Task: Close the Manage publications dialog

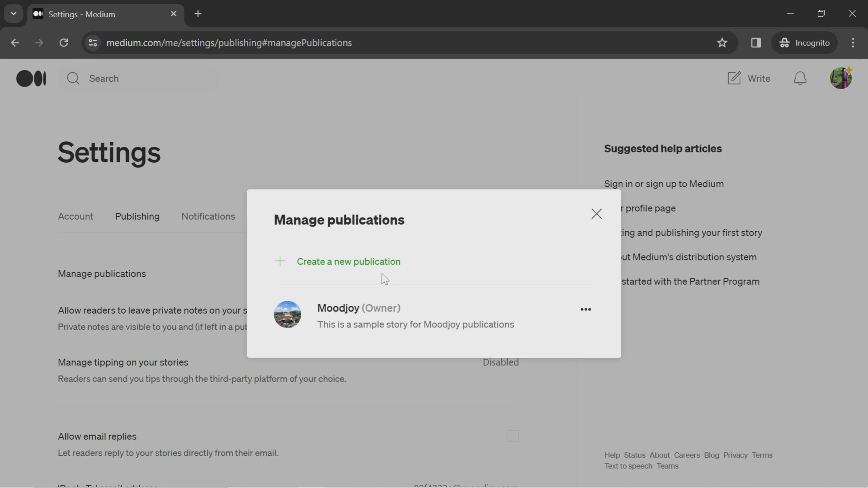Action: [596, 213]
